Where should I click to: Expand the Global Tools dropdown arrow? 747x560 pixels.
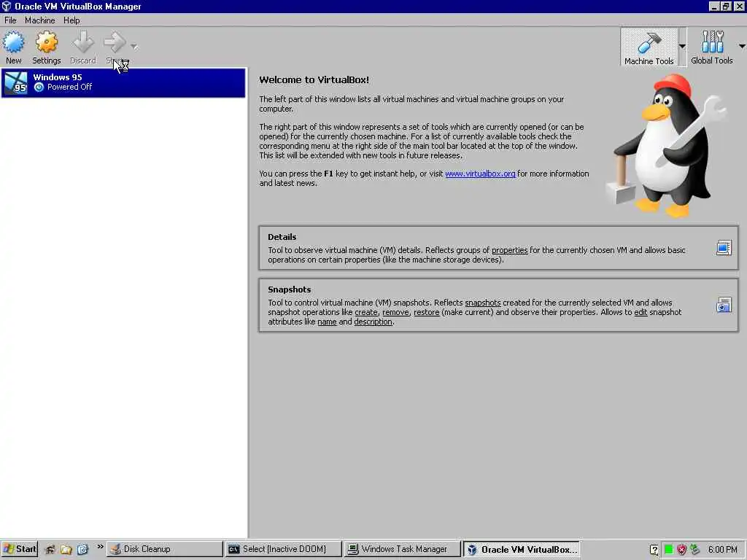point(742,47)
